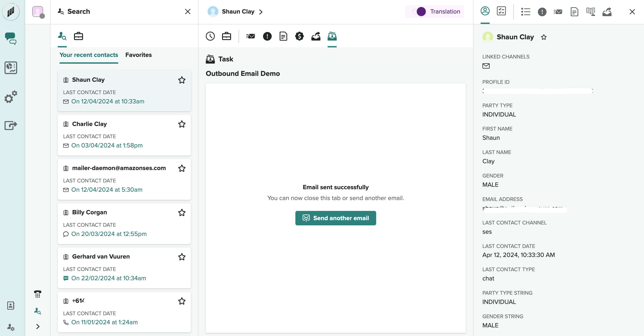This screenshot has width=644, height=336.
Task: Expand the Shaun Clay header chevron
Action: tap(261, 12)
